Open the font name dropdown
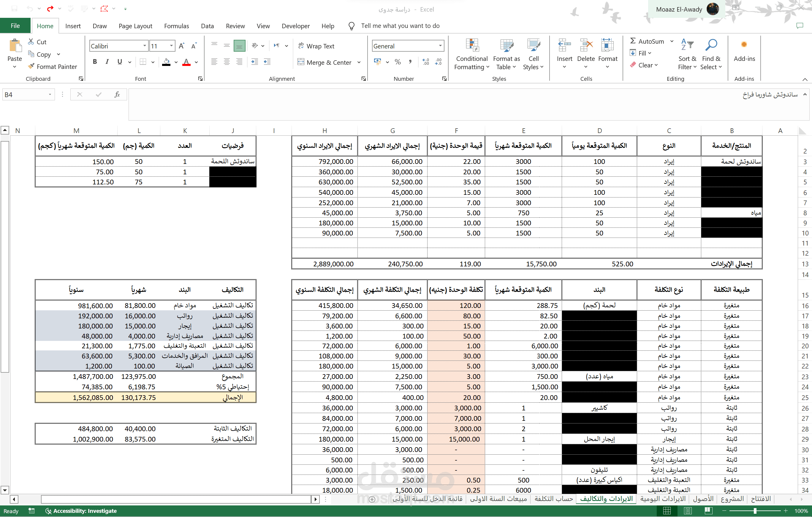The height and width of the screenshot is (517, 812). [145, 46]
